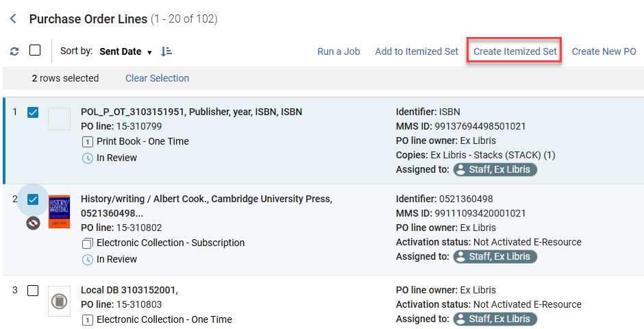This screenshot has width=644, height=329.
Task: Open History/writing book cover thumbnail
Action: [x=59, y=212]
